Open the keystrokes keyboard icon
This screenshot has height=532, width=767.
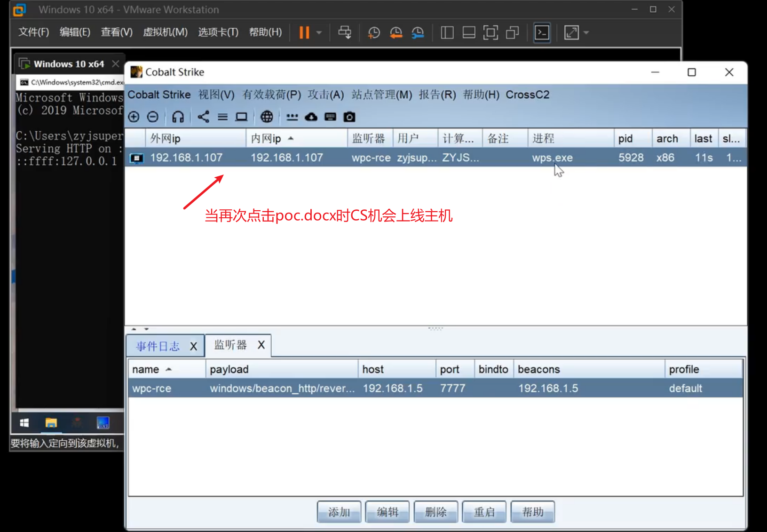[x=331, y=117]
